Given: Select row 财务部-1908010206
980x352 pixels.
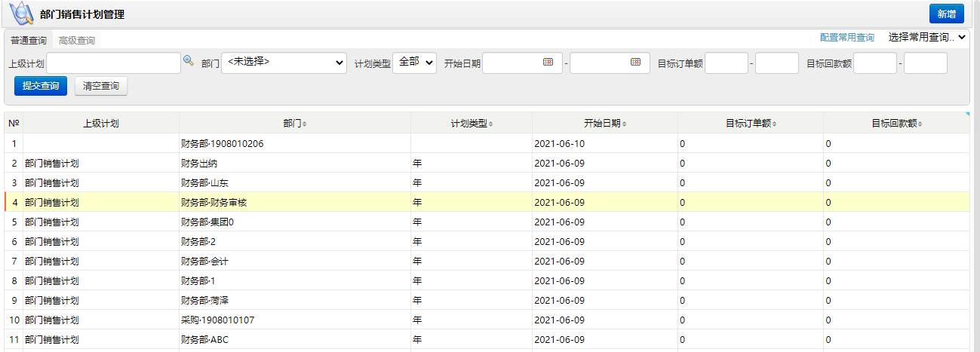Looking at the screenshot, I should tap(487, 143).
